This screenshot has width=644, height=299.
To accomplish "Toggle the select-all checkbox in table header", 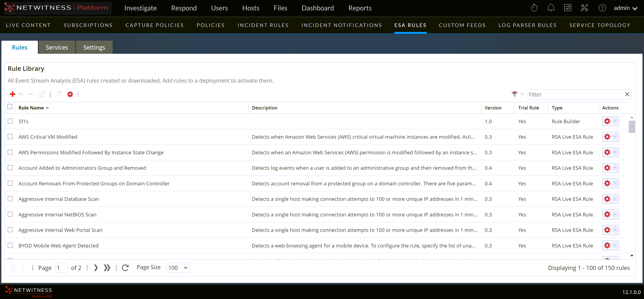I will click(x=10, y=107).
